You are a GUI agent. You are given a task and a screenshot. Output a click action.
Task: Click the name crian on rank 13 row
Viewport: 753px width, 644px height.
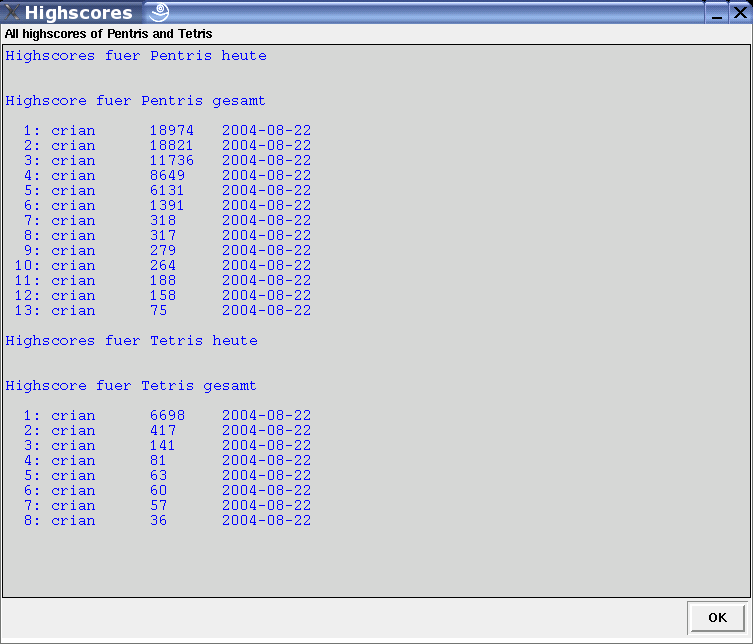73,310
